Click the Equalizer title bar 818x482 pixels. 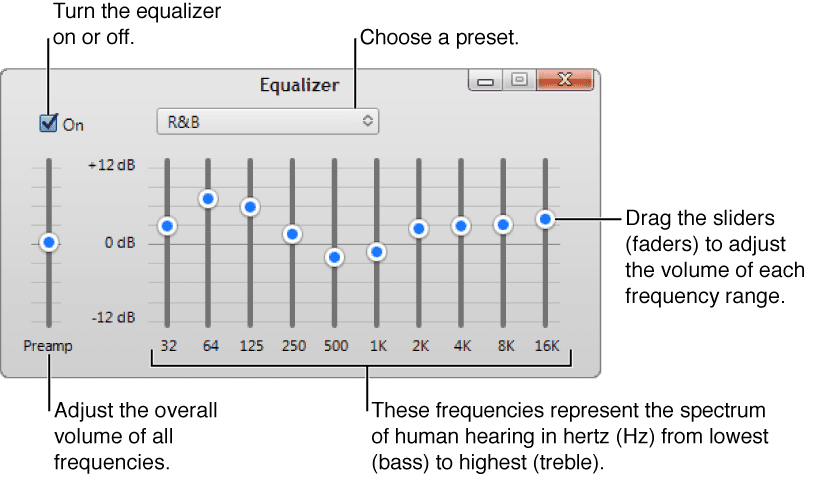pyautogui.click(x=299, y=84)
